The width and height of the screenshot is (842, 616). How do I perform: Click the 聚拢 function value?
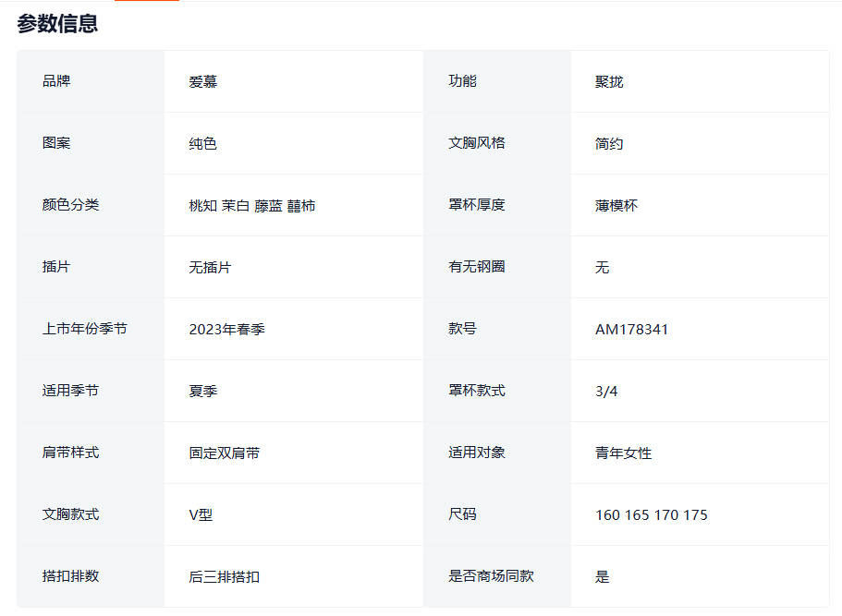[609, 82]
